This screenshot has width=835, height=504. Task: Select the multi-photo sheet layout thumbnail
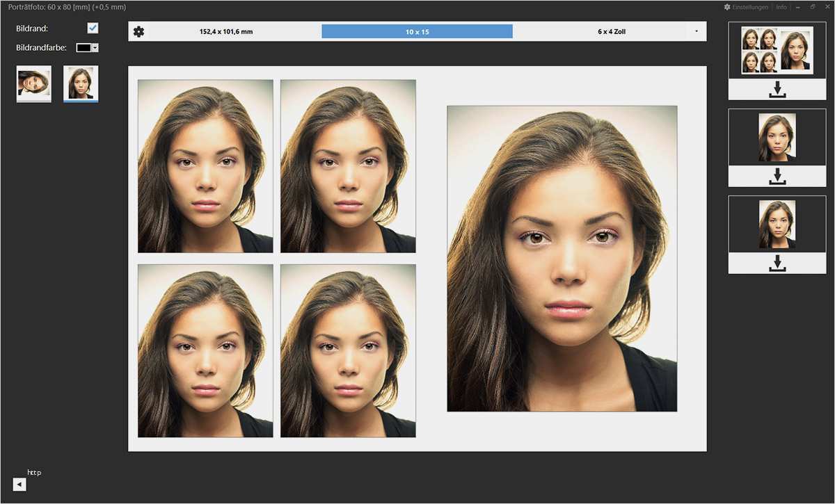(x=777, y=50)
